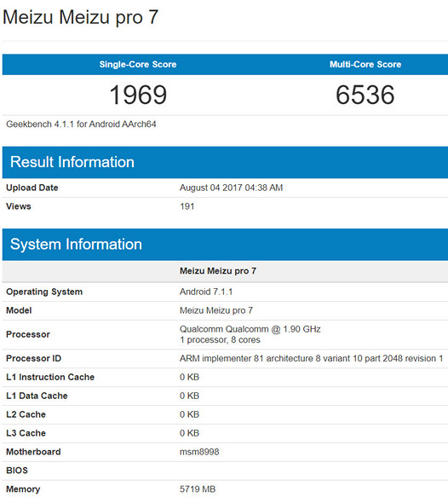Click the ARM implementer 81 architecture value
Image resolution: width=448 pixels, height=503 pixels.
pos(312,359)
